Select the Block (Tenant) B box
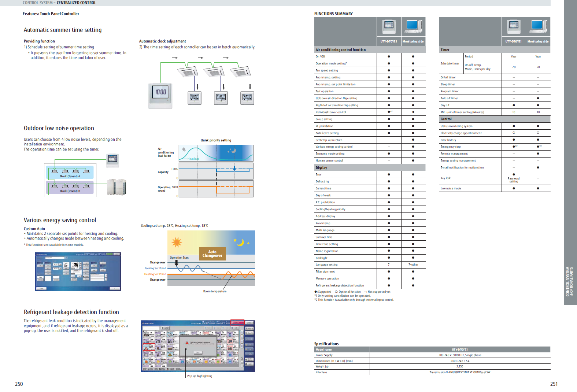The width and height of the screenshot is (577, 392). (x=70, y=187)
